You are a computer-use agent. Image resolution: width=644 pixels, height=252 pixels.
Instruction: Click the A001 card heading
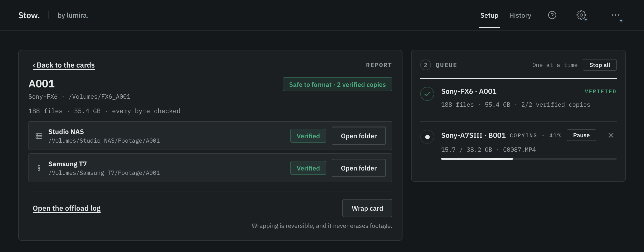coord(42,84)
